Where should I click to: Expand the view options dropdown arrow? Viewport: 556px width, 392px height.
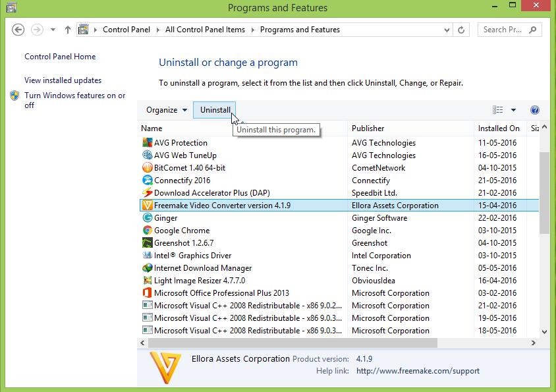pyautogui.click(x=513, y=110)
